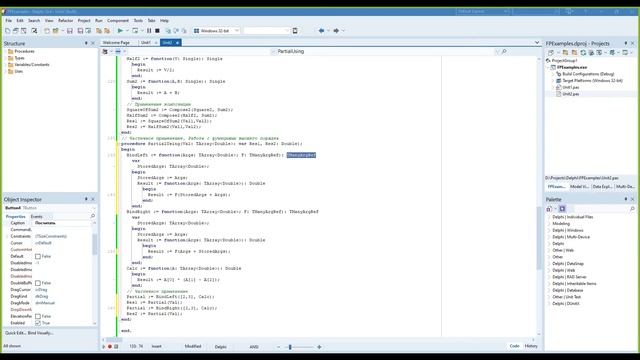The height and width of the screenshot is (360, 640).
Task: Open the Component menu
Action: [x=118, y=20]
